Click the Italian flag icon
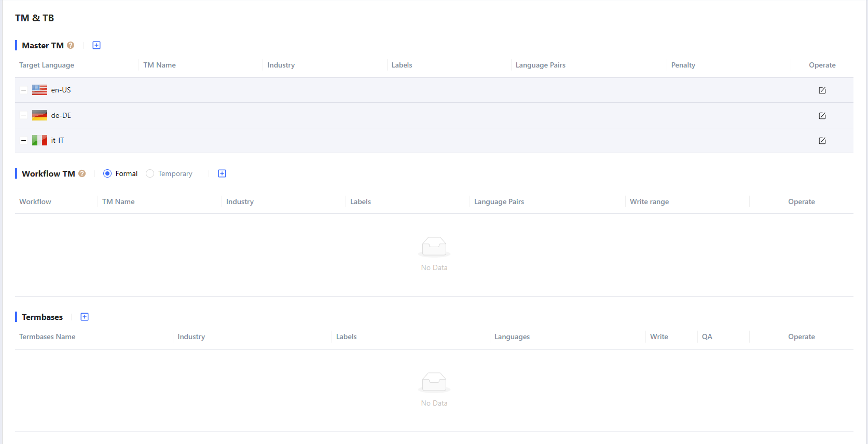 click(39, 140)
